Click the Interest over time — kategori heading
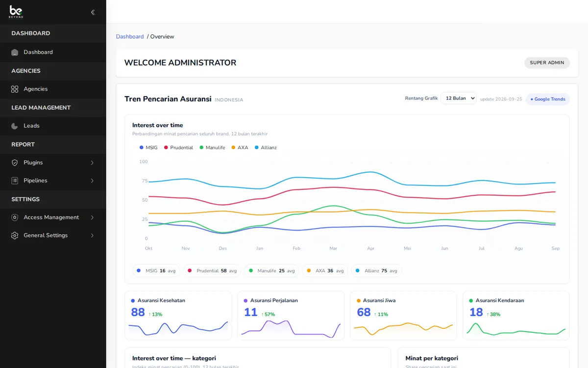 coord(174,358)
